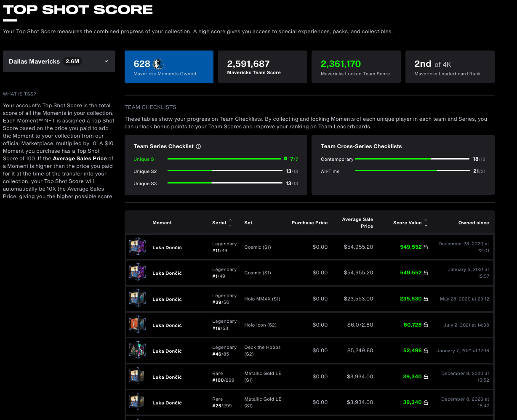Open thumbnail of Cosmic #11/49 Luka Dončić moment

137,247
